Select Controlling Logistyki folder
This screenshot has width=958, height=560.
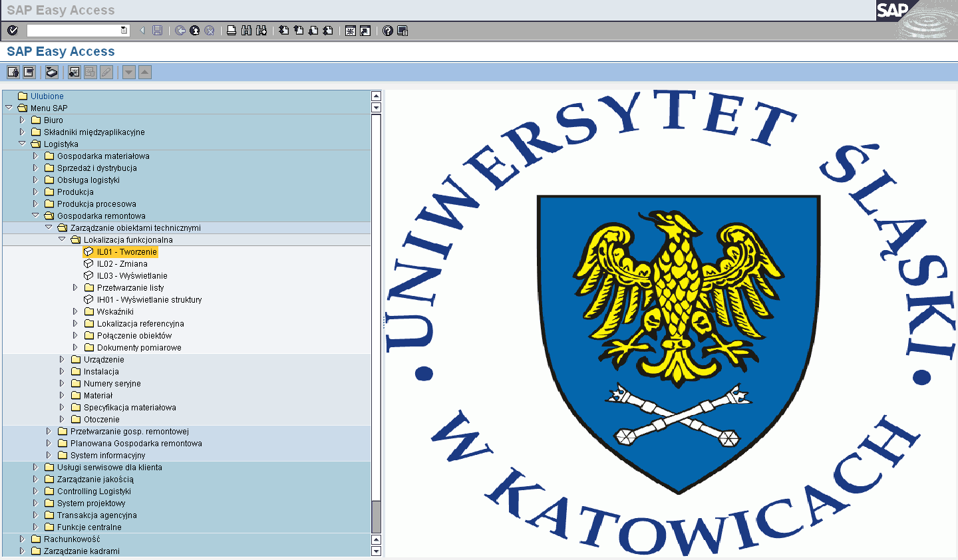[x=94, y=491]
